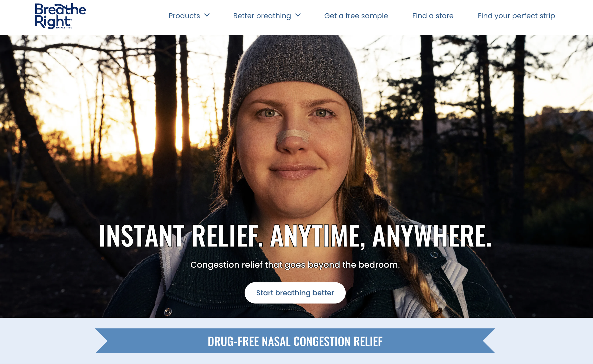
Task: Click the left notched end of blue ribbon
Action: [101, 341]
